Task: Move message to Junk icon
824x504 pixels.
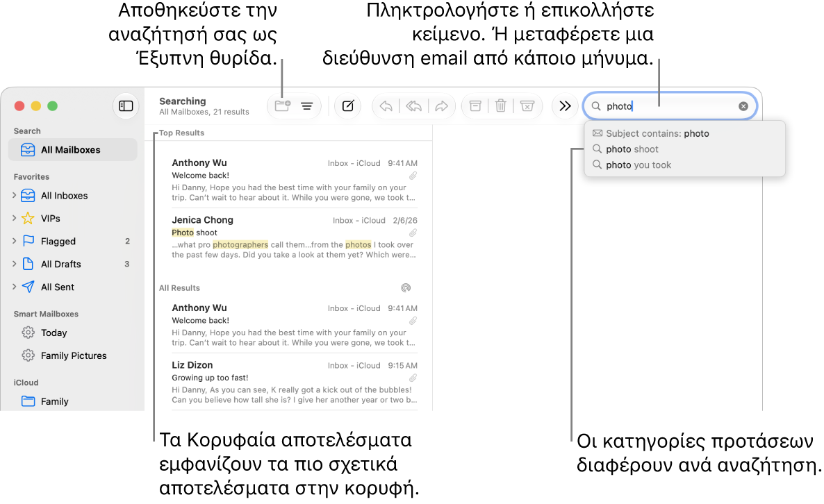Action: click(x=527, y=106)
